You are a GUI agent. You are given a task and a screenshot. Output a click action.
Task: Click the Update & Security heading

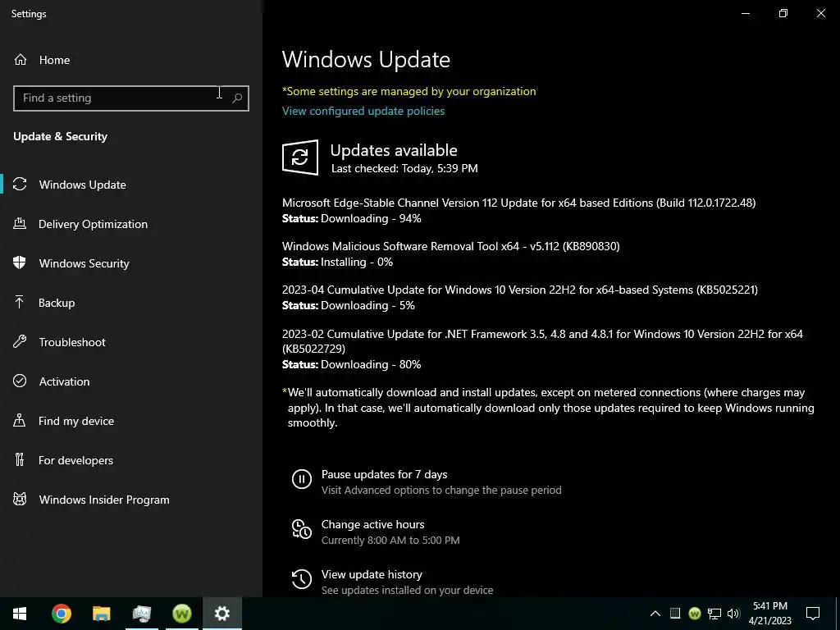61,136
